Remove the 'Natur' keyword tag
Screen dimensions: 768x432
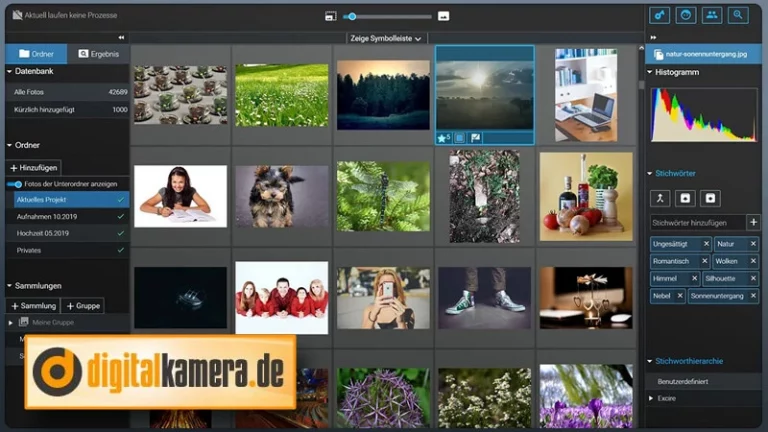pos(753,244)
